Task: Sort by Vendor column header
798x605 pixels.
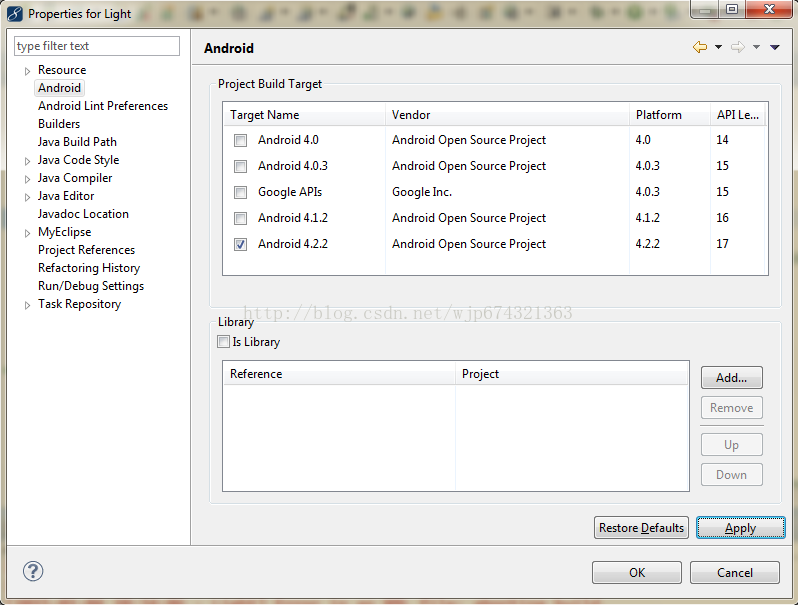Action: pyautogui.click(x=507, y=115)
